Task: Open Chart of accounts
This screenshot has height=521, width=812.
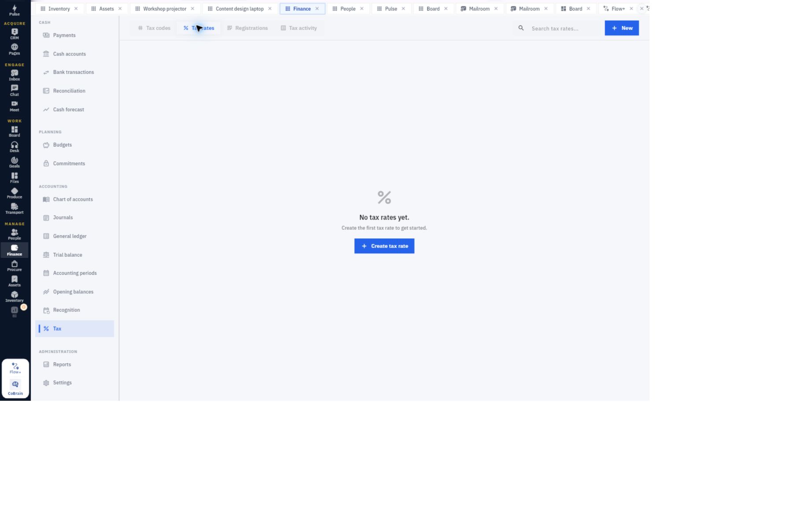Action: click(x=75, y=200)
